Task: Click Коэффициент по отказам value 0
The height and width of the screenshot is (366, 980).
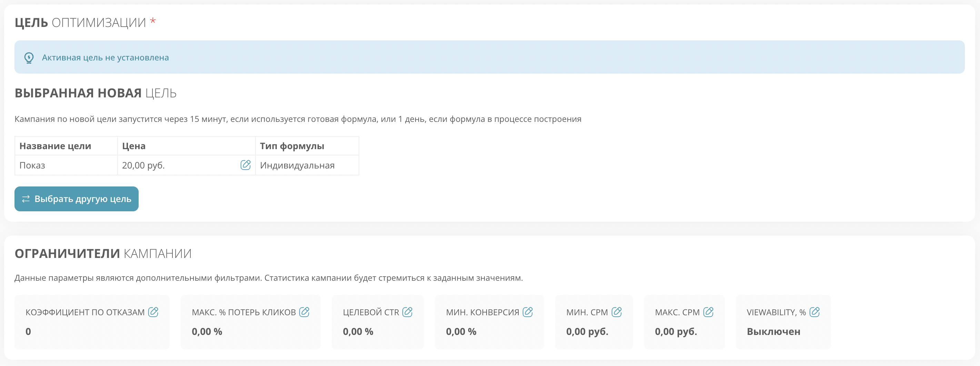Action: click(x=28, y=331)
